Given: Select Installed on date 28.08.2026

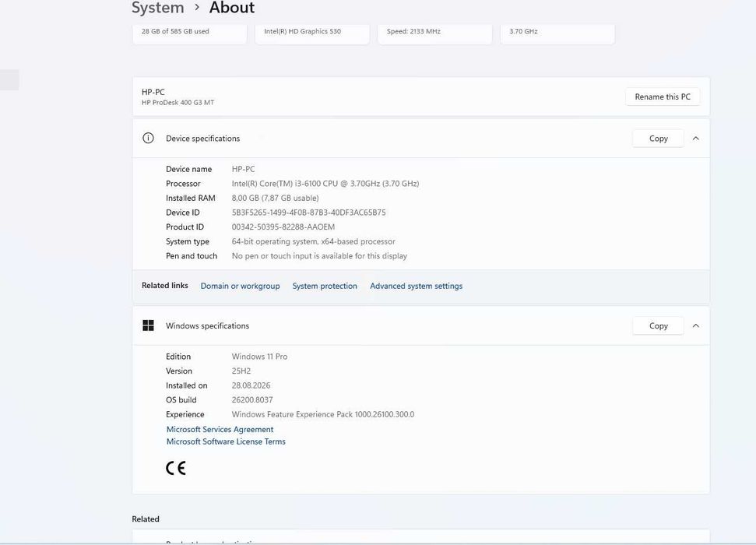Looking at the screenshot, I should pyautogui.click(x=251, y=385).
